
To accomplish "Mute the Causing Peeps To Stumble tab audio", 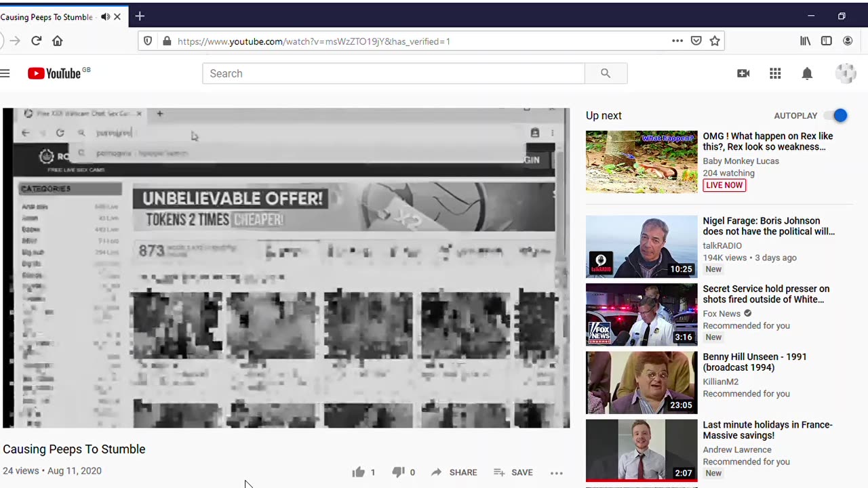I will point(105,17).
